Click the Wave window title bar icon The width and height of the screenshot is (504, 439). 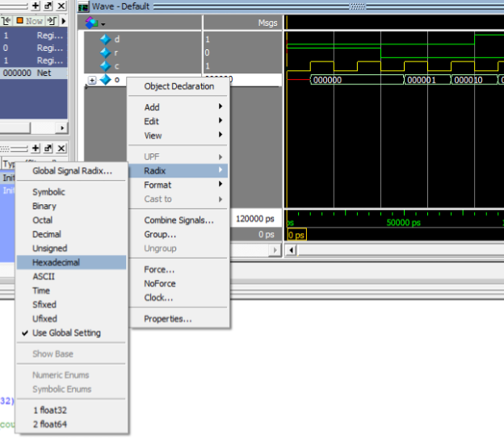(83, 6)
